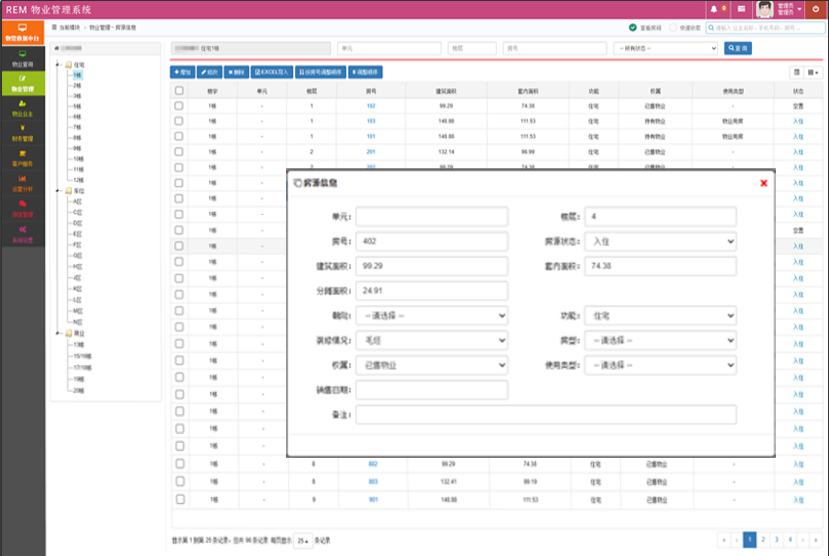Select 2栋 in the building tree

(x=77, y=86)
